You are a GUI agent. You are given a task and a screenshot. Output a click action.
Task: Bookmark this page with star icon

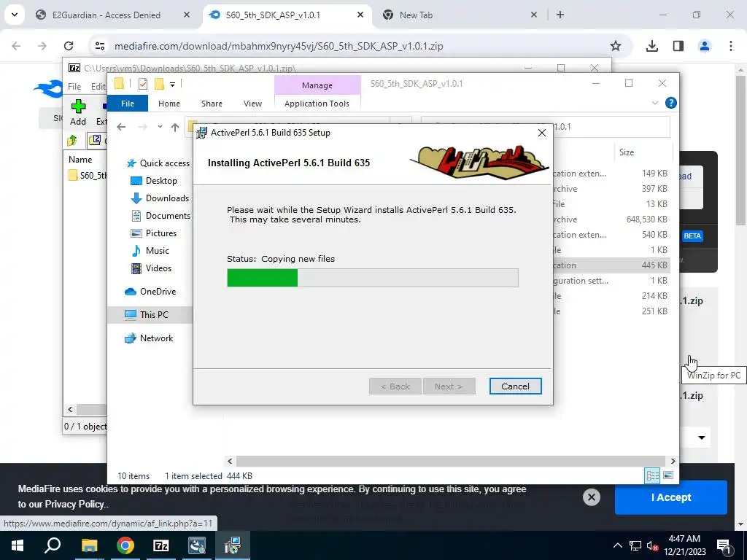click(616, 46)
